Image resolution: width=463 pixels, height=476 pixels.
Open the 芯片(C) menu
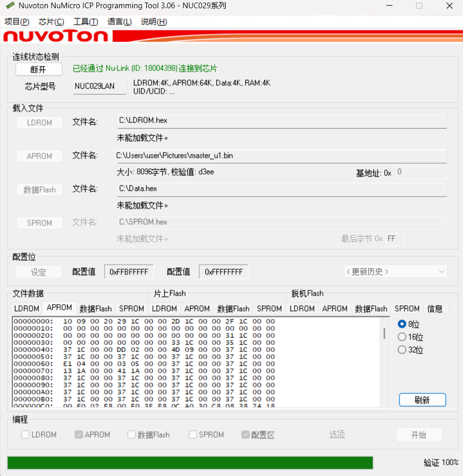[x=52, y=22]
